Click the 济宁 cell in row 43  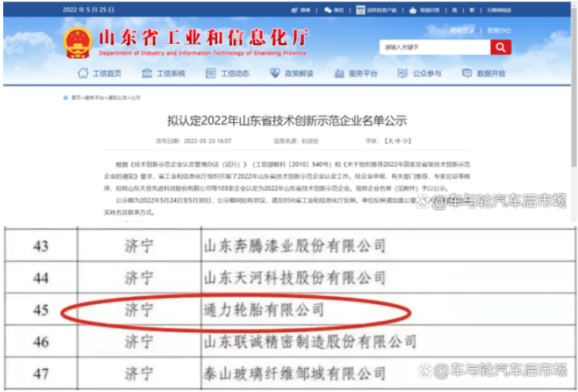coord(140,246)
